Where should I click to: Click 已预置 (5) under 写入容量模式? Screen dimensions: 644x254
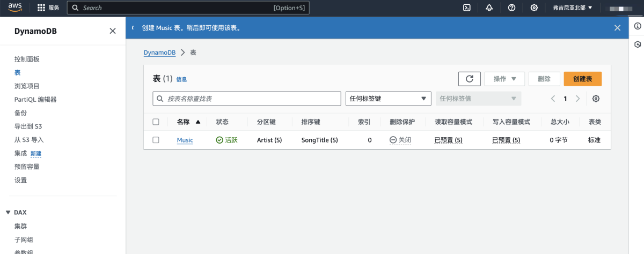pyautogui.click(x=506, y=140)
